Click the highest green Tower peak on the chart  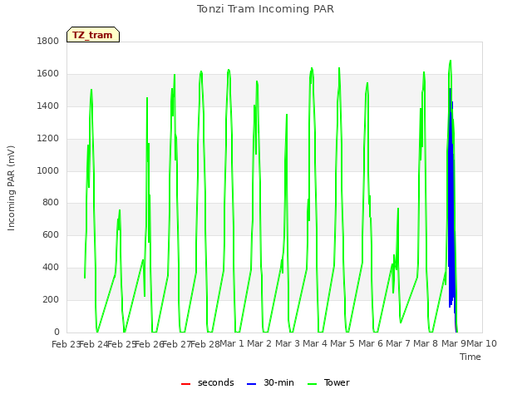(x=451, y=61)
